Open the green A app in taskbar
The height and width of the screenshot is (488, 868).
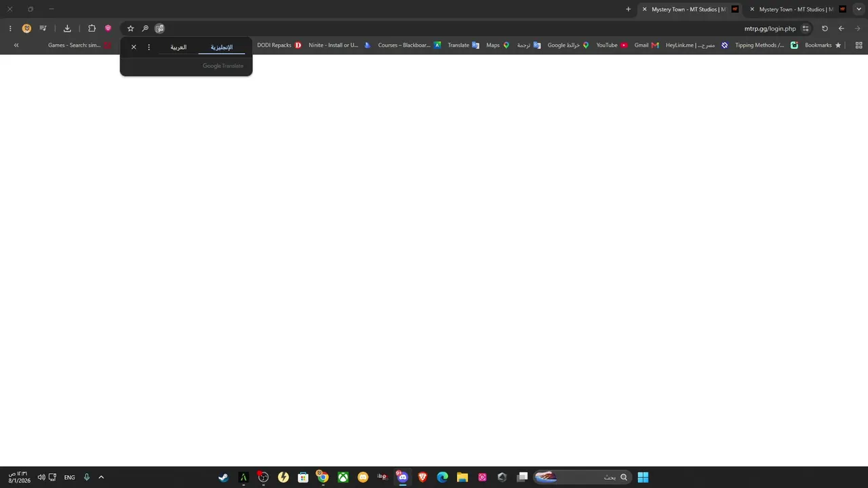coord(243,477)
